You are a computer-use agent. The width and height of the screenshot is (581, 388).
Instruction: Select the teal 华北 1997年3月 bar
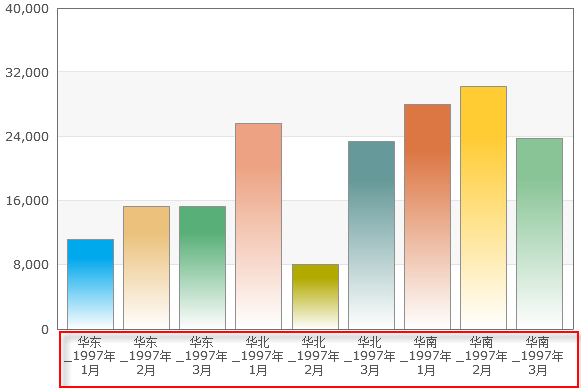(371, 235)
